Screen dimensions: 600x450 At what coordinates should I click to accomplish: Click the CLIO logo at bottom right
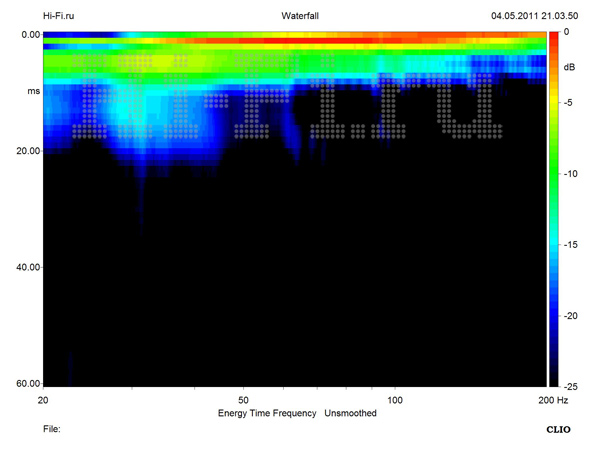[x=559, y=428]
